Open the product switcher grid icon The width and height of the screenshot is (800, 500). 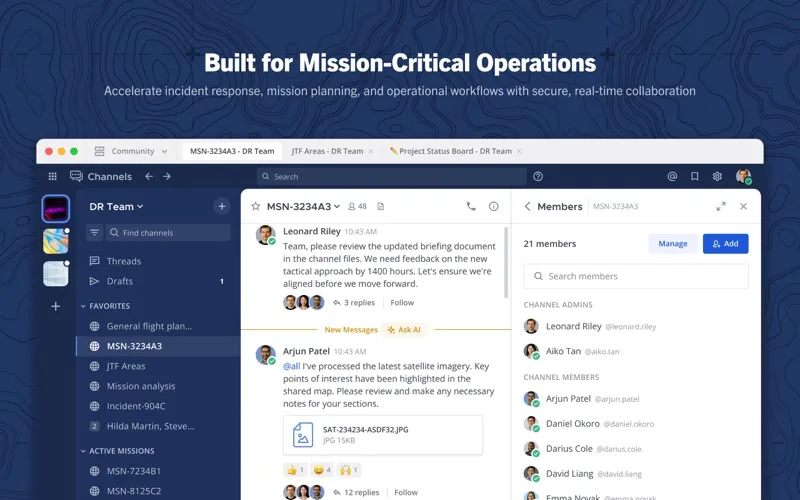coord(53,177)
